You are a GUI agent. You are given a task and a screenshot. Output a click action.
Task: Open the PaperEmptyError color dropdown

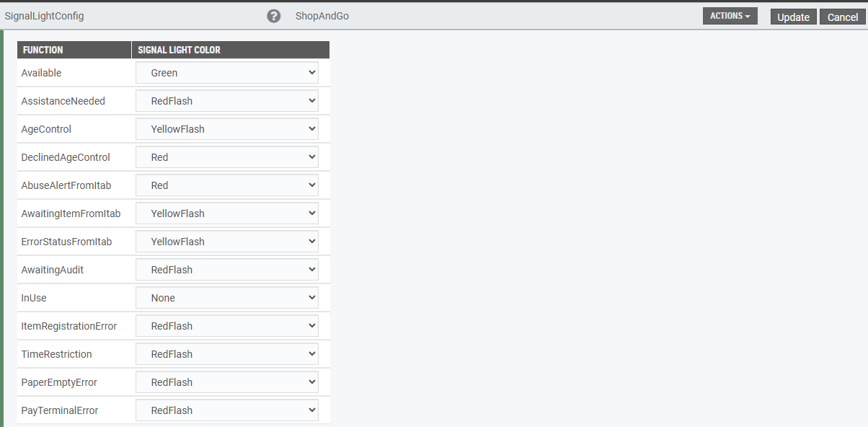click(227, 382)
